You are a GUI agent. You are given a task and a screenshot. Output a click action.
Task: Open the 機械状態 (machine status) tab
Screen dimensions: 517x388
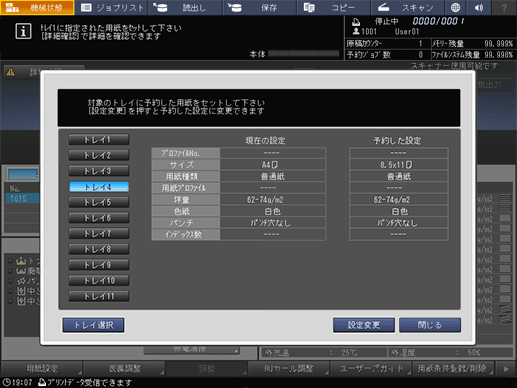pyautogui.click(x=37, y=7)
